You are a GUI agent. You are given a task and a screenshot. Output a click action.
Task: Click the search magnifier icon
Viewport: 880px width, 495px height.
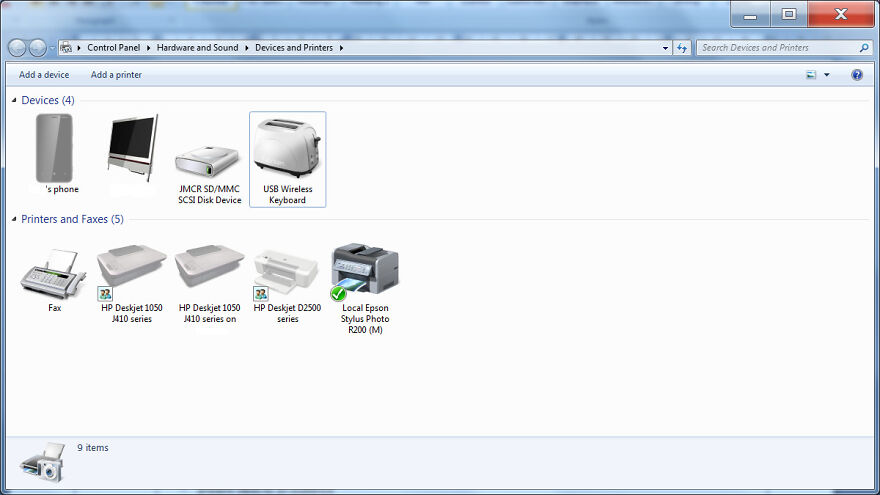(864, 48)
